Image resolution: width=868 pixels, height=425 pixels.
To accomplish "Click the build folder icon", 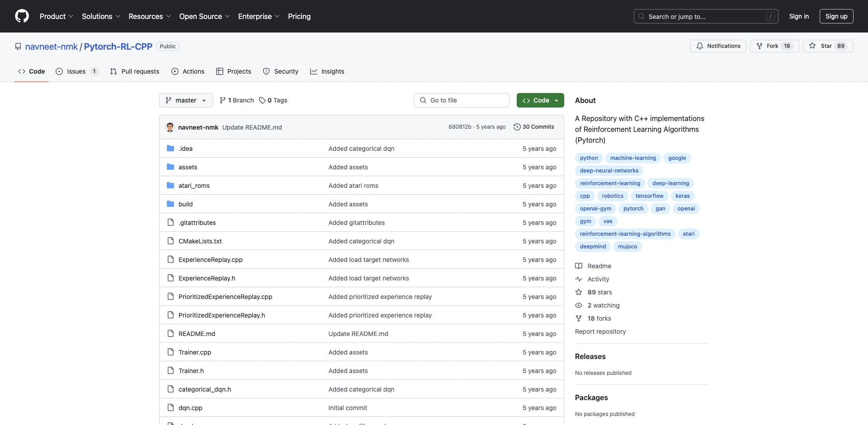I will [x=170, y=204].
